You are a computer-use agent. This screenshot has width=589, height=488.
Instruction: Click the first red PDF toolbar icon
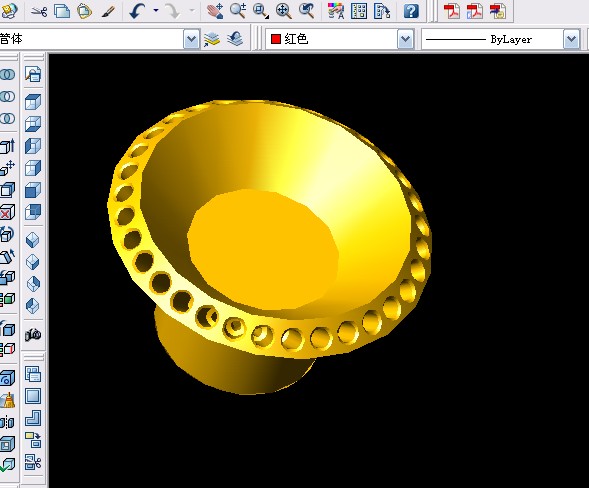[x=452, y=11]
